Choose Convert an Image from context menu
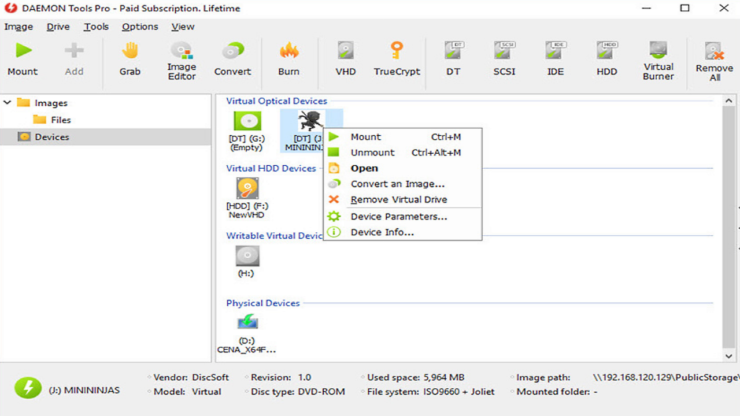 pos(403,184)
